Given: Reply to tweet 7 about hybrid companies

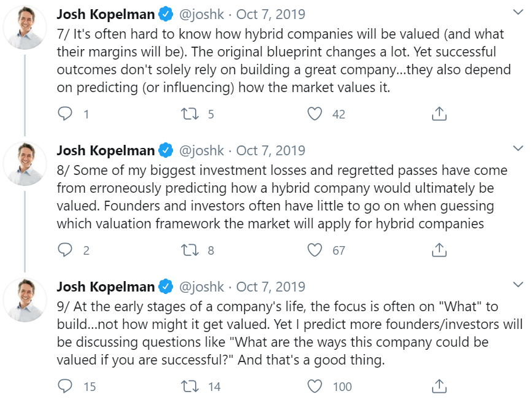Looking at the screenshot, I should coord(64,114).
